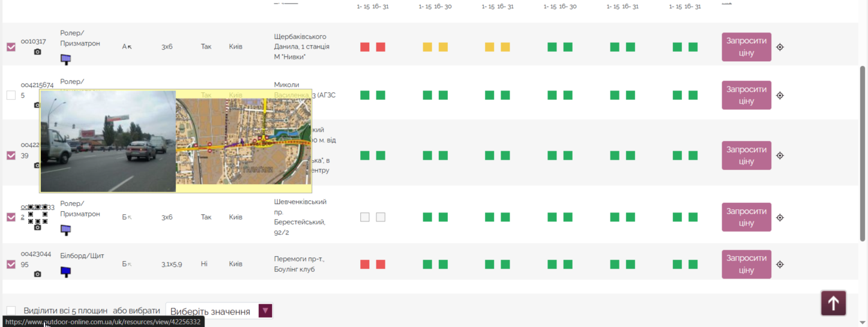Uncheck the 0010317 row checkbox
Viewport: 868px width, 327px height.
click(11, 47)
